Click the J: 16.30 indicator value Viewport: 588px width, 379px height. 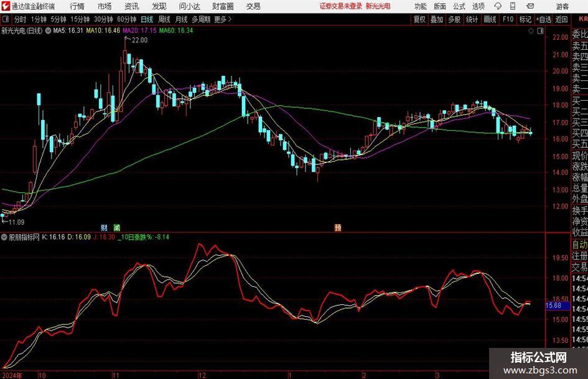pos(104,236)
